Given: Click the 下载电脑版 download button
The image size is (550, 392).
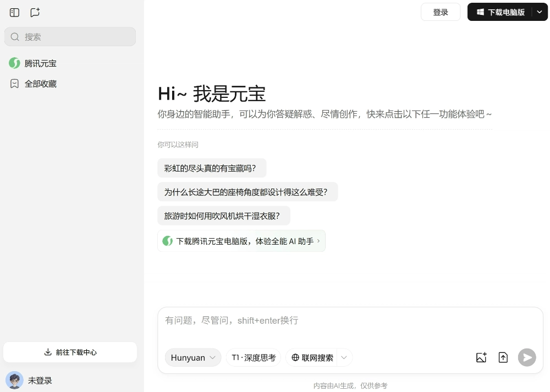Looking at the screenshot, I should 500,12.
